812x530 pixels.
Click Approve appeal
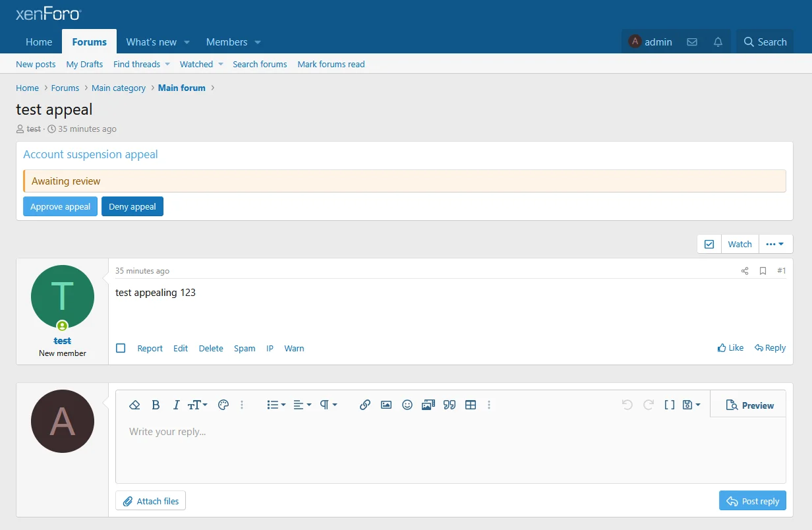pos(60,206)
